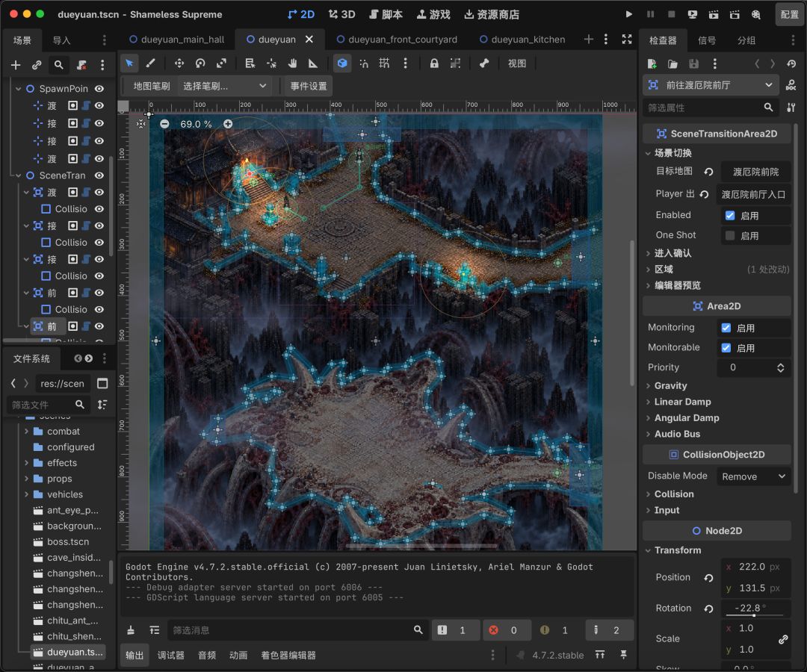This screenshot has height=672, width=807.
Task: Click the inspector vertical scrollbar
Action: pyautogui.click(x=797, y=308)
